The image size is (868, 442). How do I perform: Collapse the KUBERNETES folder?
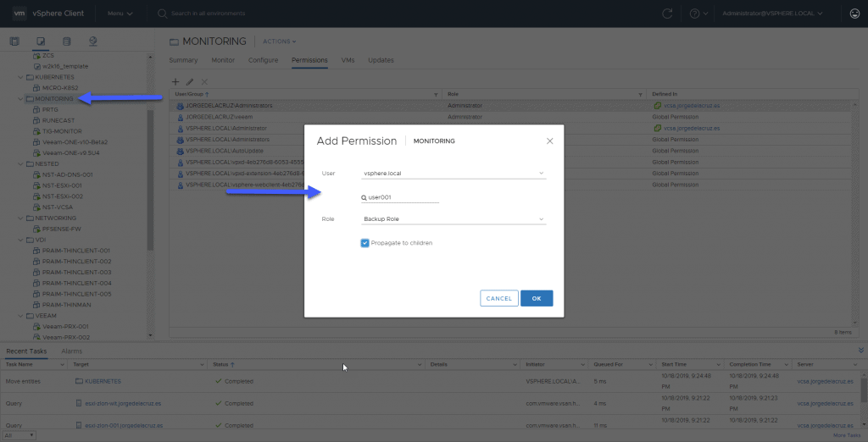click(21, 77)
